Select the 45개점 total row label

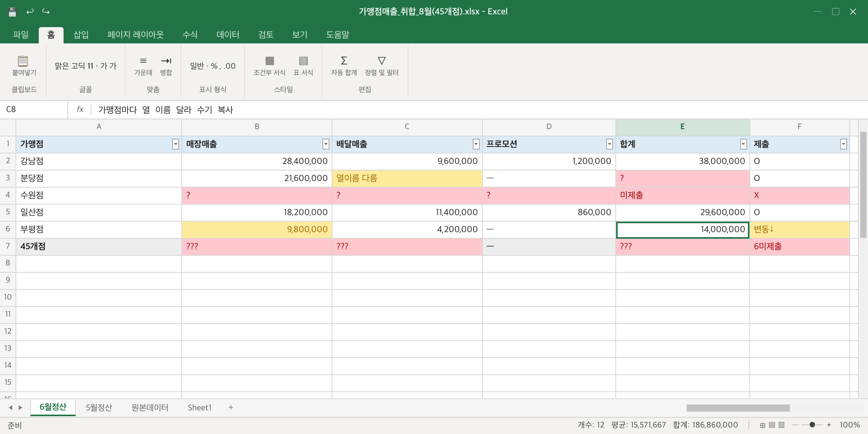[99, 247]
